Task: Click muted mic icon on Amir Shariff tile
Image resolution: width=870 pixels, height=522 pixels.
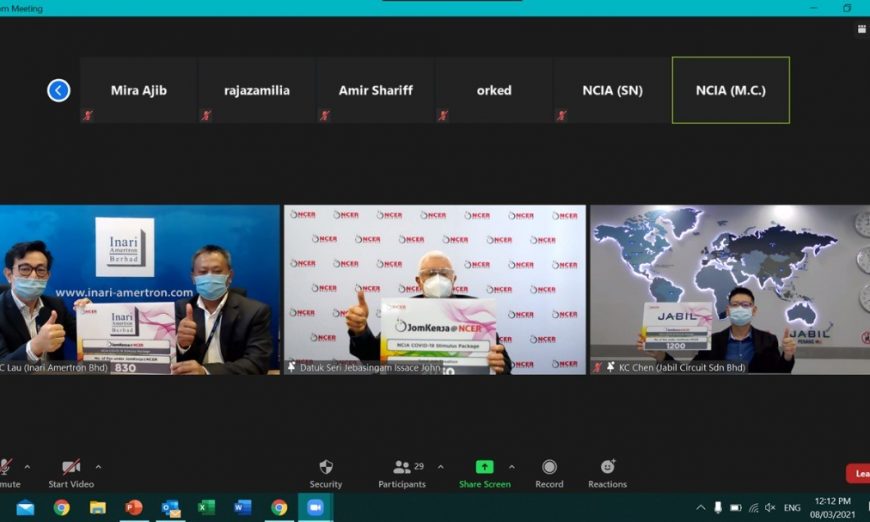Action: (325, 115)
